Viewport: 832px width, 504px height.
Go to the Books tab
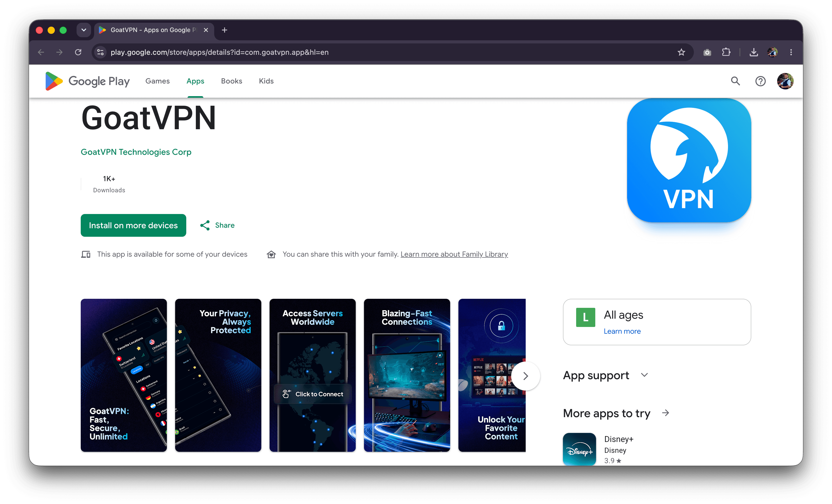point(232,81)
